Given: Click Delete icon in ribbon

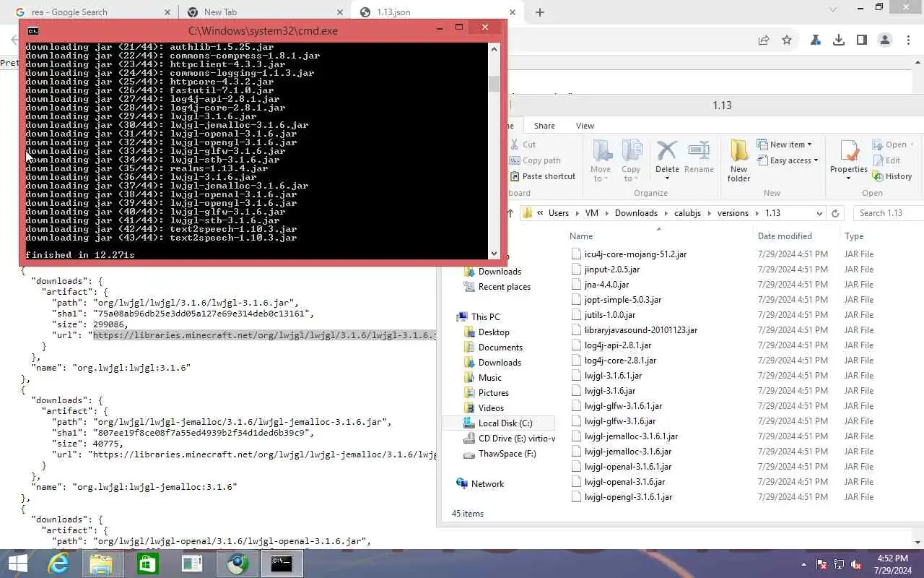Looking at the screenshot, I should [667, 158].
